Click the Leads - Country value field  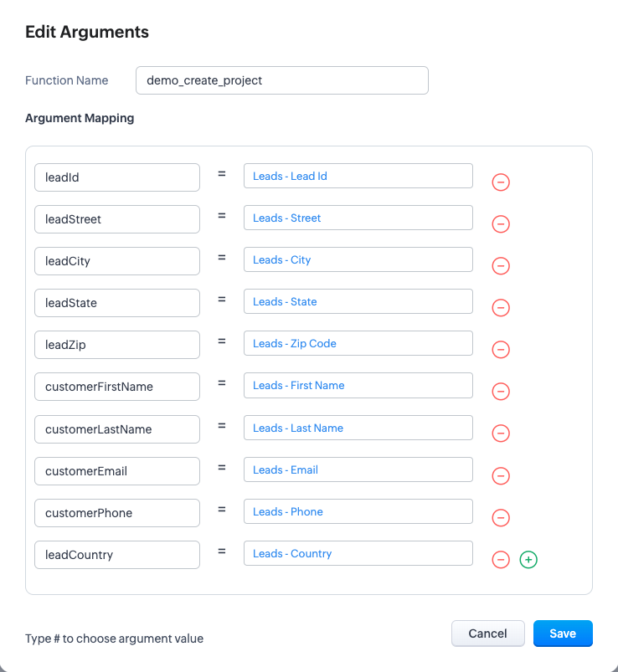[358, 554]
